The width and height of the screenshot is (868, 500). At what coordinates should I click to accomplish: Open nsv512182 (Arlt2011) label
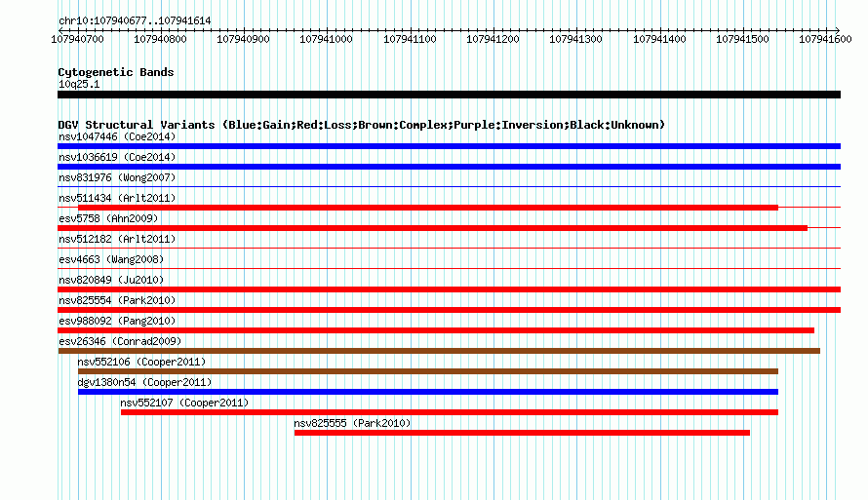click(117, 239)
